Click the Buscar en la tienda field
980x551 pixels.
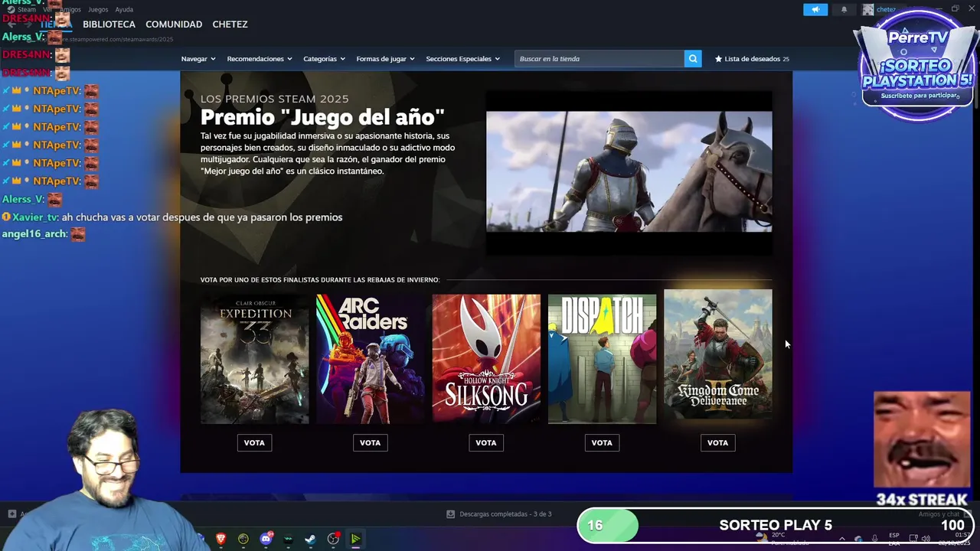pos(599,59)
